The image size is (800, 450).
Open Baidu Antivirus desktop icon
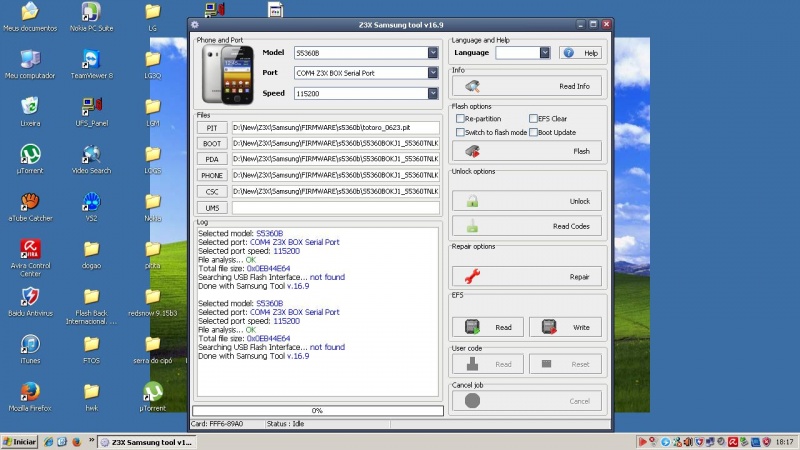pyautogui.click(x=30, y=301)
